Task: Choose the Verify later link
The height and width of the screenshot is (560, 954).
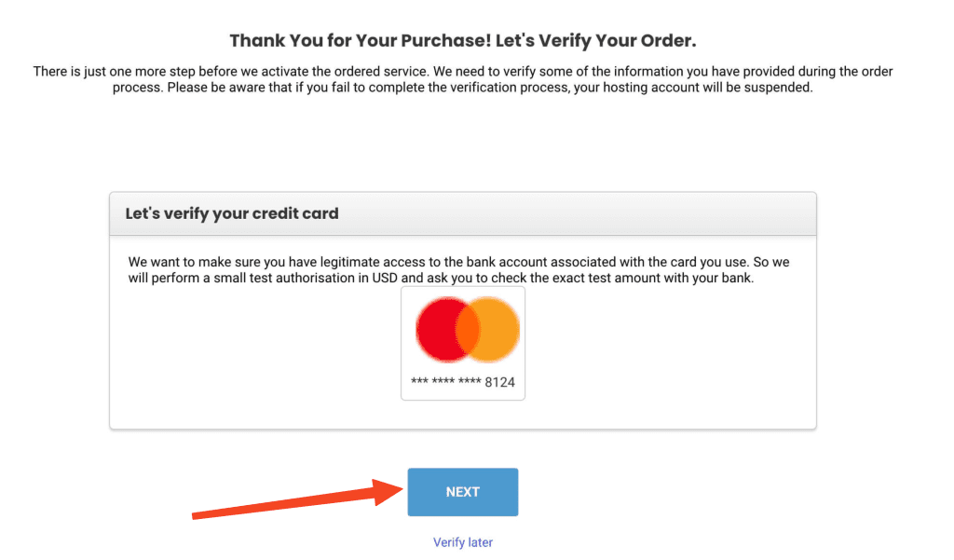Action: pyautogui.click(x=462, y=542)
